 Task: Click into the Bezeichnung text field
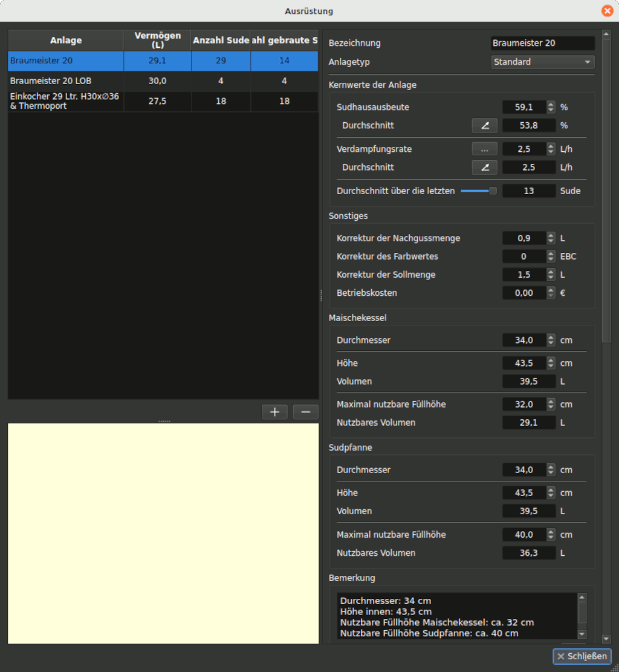coord(542,43)
